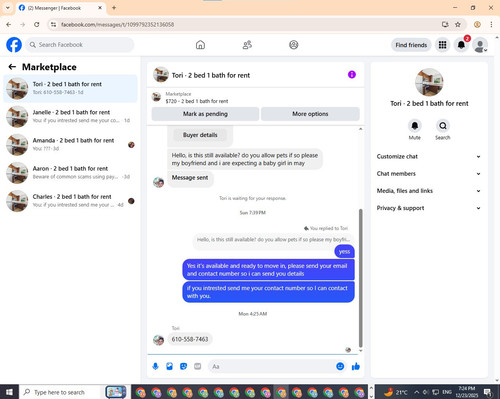Viewport: 500px width, 399px height.
Task: Open the Friends icon in top navigation
Action: [247, 45]
